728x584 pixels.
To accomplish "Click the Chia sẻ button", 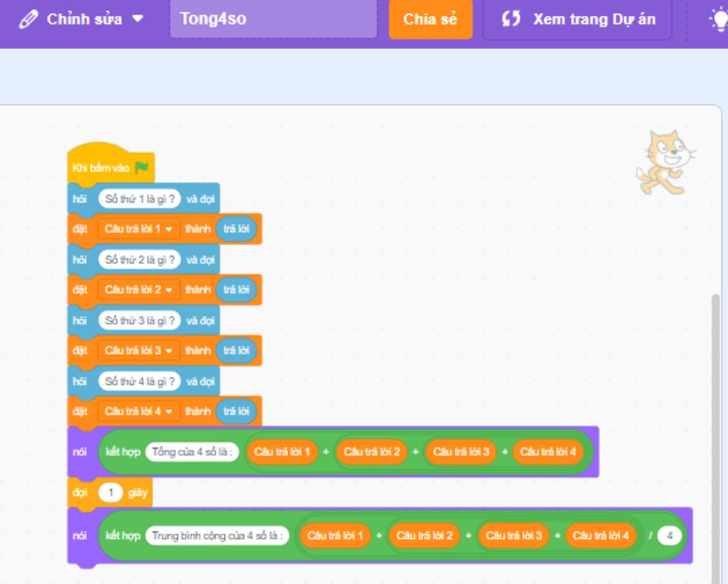I will pos(430,19).
